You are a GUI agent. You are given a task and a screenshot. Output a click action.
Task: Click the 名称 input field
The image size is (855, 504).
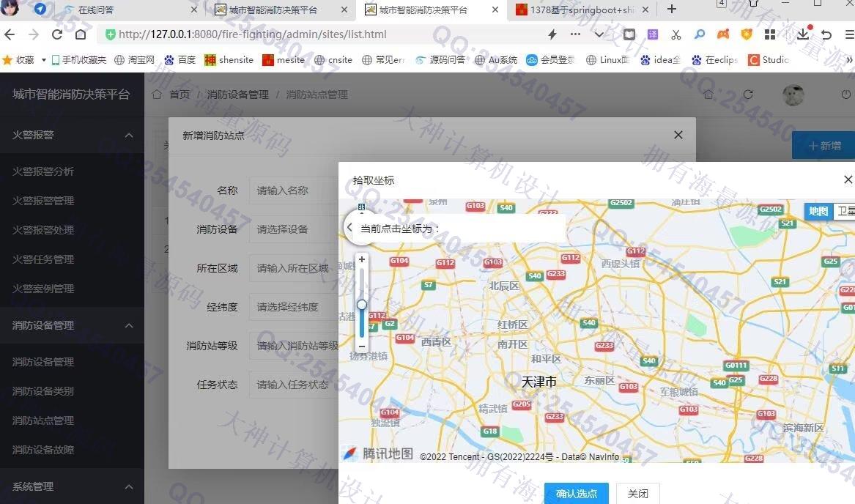pyautogui.click(x=293, y=190)
